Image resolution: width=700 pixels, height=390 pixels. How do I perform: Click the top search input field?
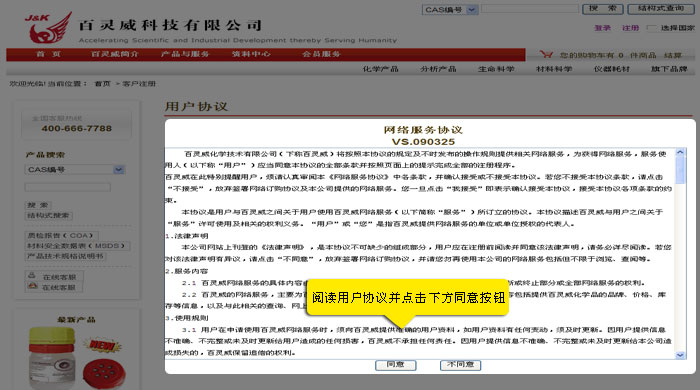(x=530, y=9)
